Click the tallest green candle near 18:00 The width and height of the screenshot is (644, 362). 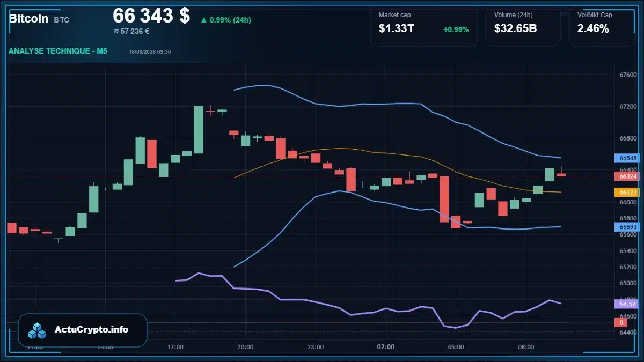coord(199,129)
